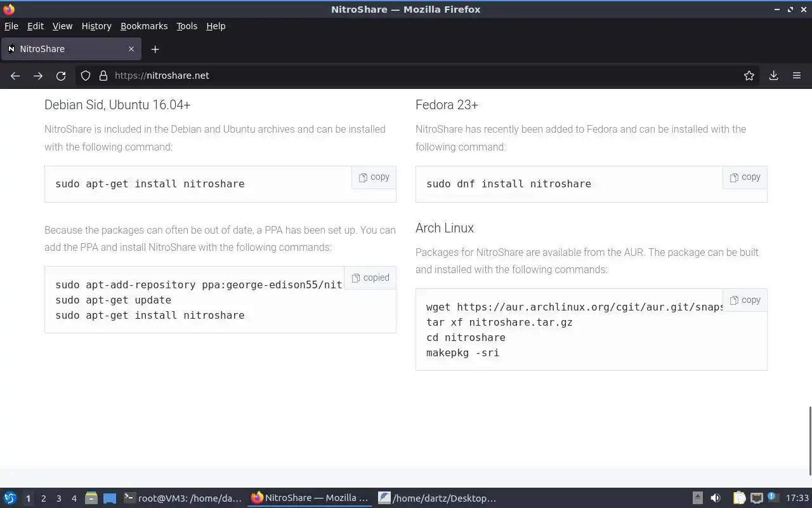Open the clipboard manager tray icon
This screenshot has height=508, width=812.
coord(739,498)
